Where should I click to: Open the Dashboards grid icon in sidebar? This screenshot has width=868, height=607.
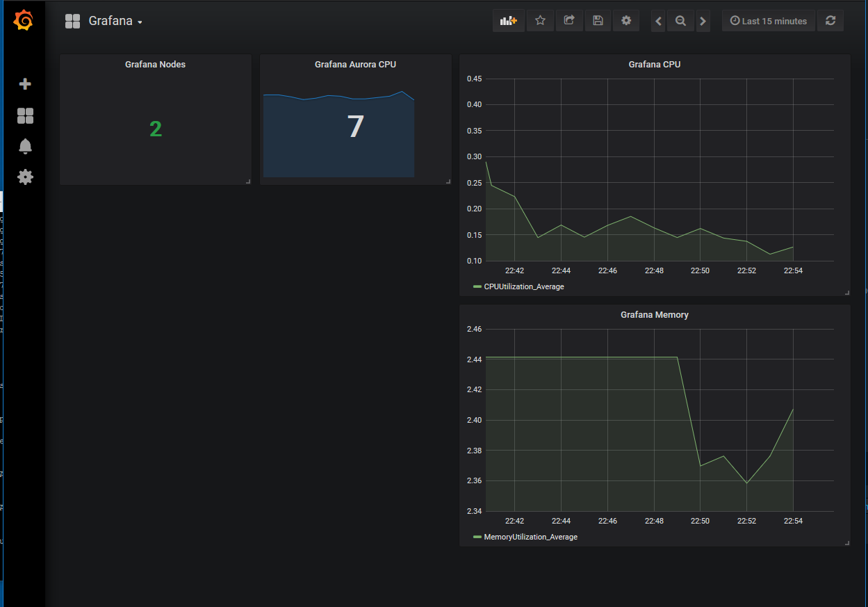pyautogui.click(x=25, y=115)
